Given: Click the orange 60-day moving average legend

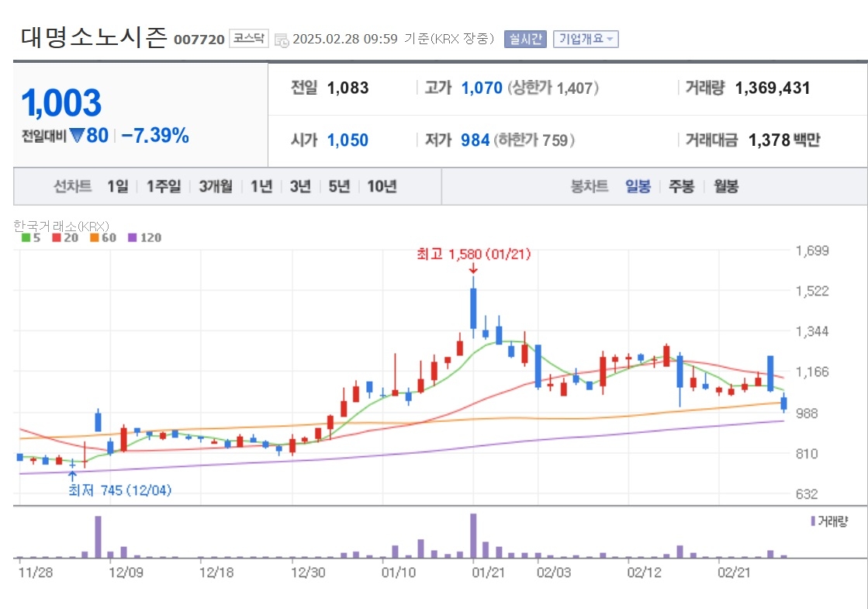Looking at the screenshot, I should coord(103,237).
